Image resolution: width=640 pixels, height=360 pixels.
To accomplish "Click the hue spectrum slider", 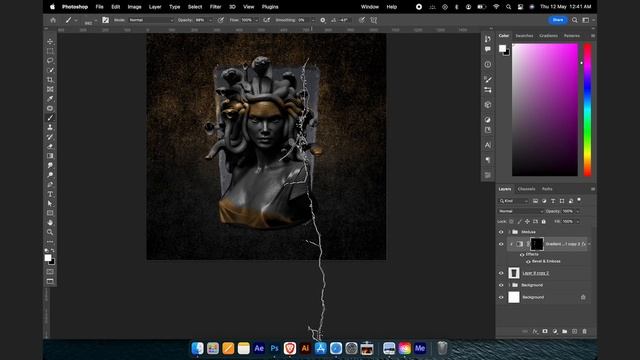I will (587, 110).
